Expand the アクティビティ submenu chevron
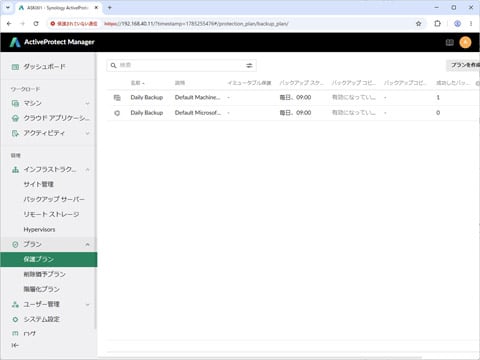The width and height of the screenshot is (480, 360). click(87, 133)
